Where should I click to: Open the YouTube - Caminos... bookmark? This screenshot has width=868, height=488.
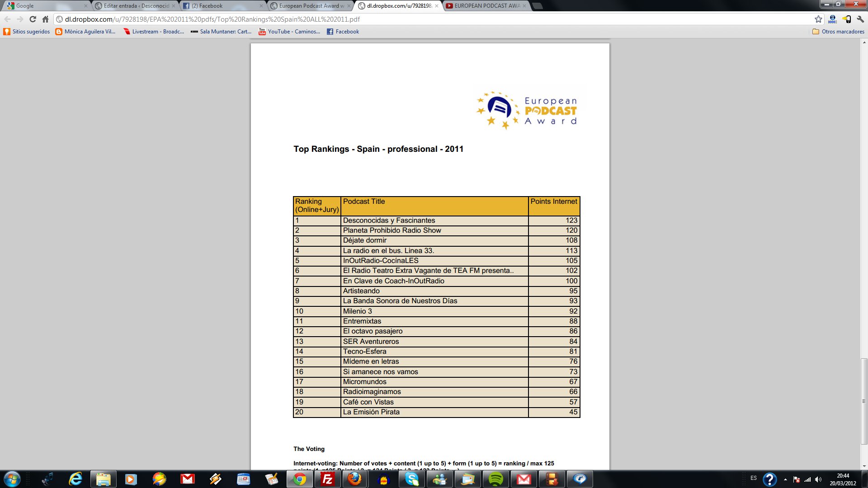[x=289, y=32]
